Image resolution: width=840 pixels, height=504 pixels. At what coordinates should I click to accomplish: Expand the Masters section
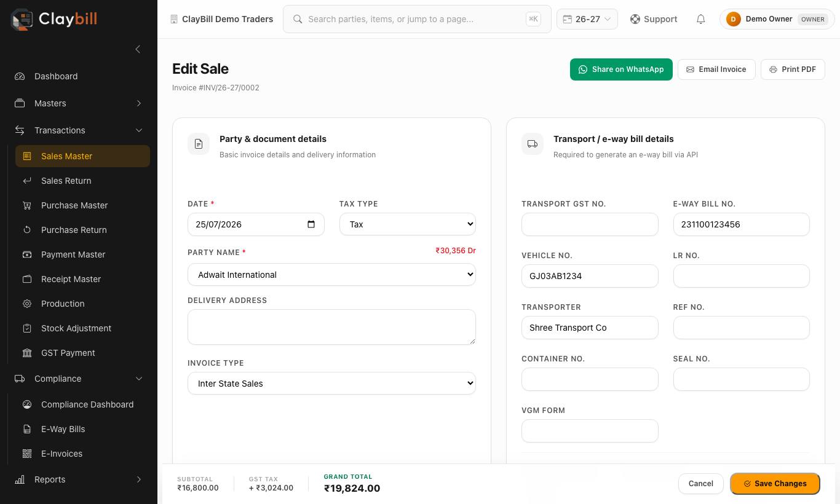tap(79, 103)
